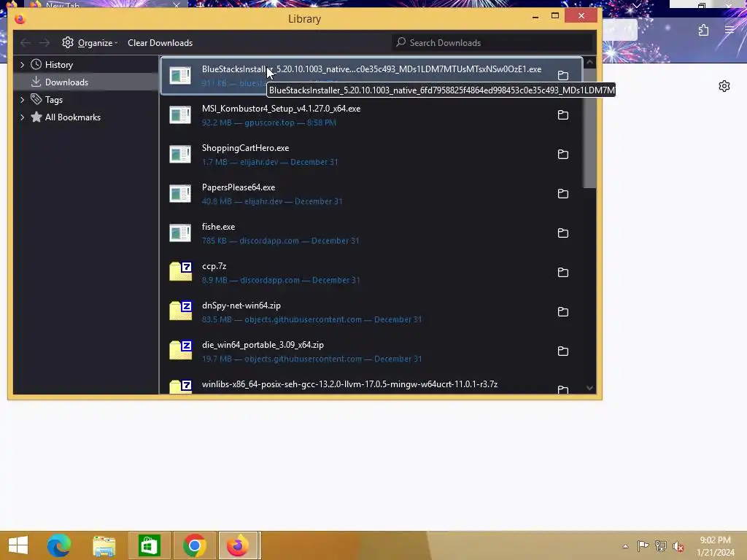Viewport: 747px width, 560px height.
Task: Click the scrollbar down arrow
Action: pyautogui.click(x=589, y=388)
